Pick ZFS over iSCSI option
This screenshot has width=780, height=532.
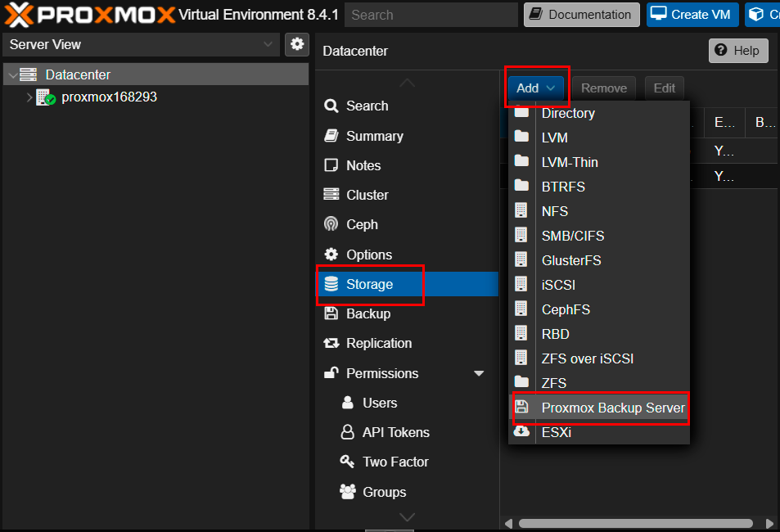point(587,358)
